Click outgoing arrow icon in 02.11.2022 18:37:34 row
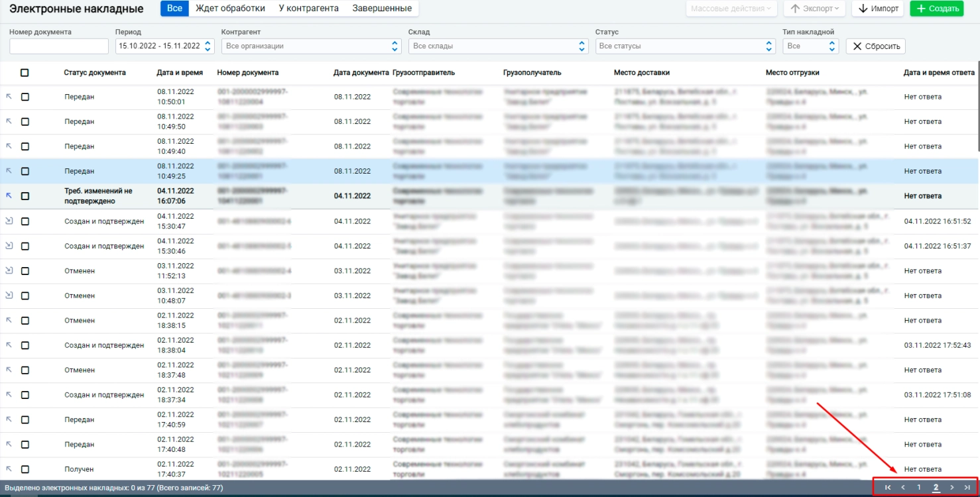The height and width of the screenshot is (497, 980). pos(9,395)
